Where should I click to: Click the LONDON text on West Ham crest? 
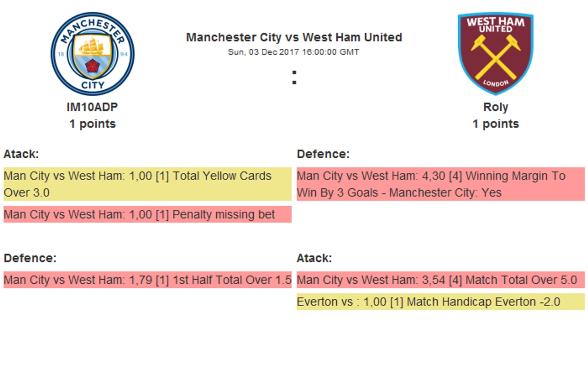point(495,83)
